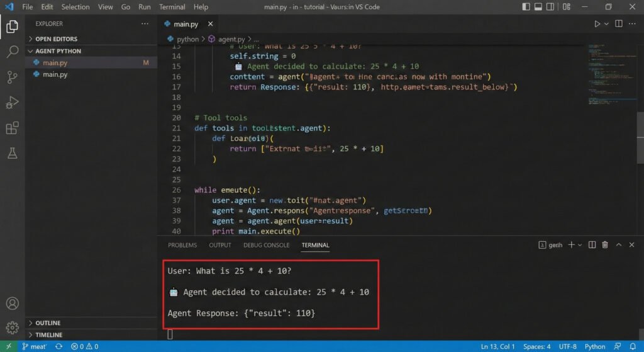The height and width of the screenshot is (352, 644).
Task: Toggle the notifications bell in status bar
Action: 633,346
